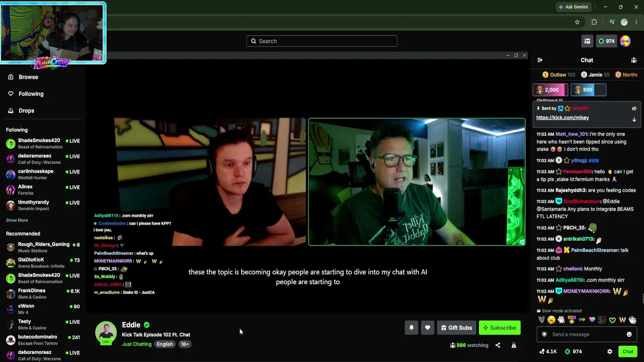Open the Drops page
Image resolution: width=644 pixels, height=362 pixels.
[26, 111]
